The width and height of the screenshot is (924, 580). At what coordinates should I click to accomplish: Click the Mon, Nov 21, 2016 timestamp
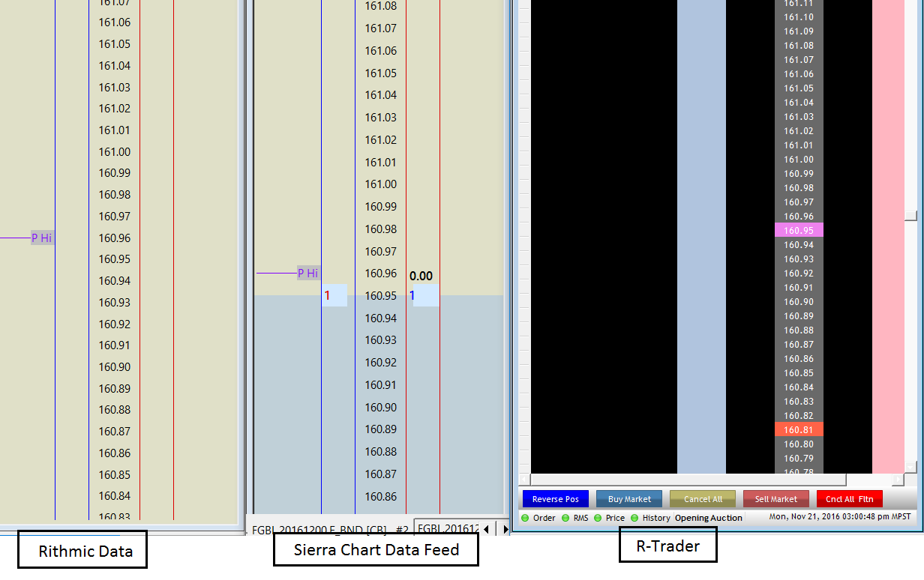840,516
